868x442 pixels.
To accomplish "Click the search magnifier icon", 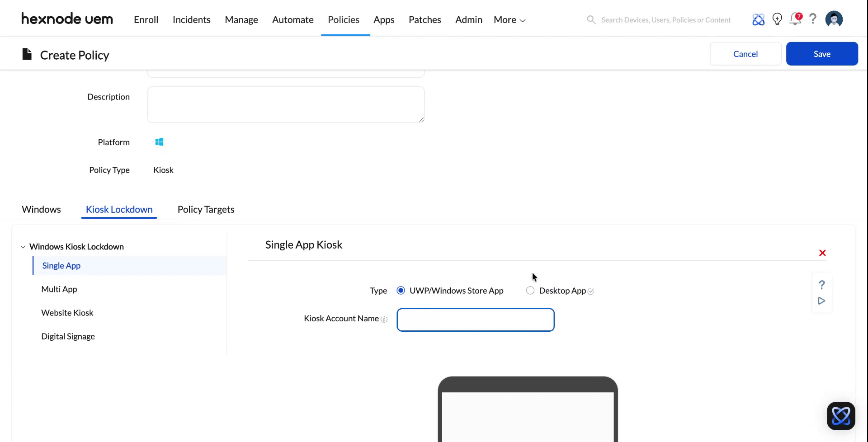I will pyautogui.click(x=591, y=19).
